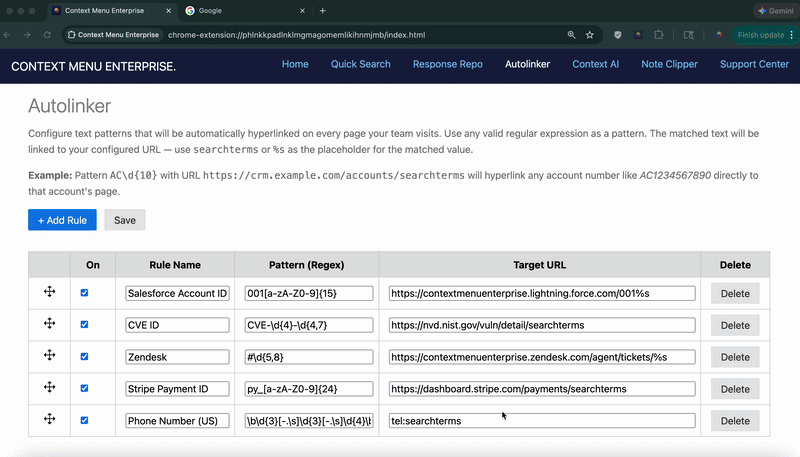Open the media/tab search icon in the toolbar
This screenshot has width=800, height=457.
pyautogui.click(x=688, y=35)
